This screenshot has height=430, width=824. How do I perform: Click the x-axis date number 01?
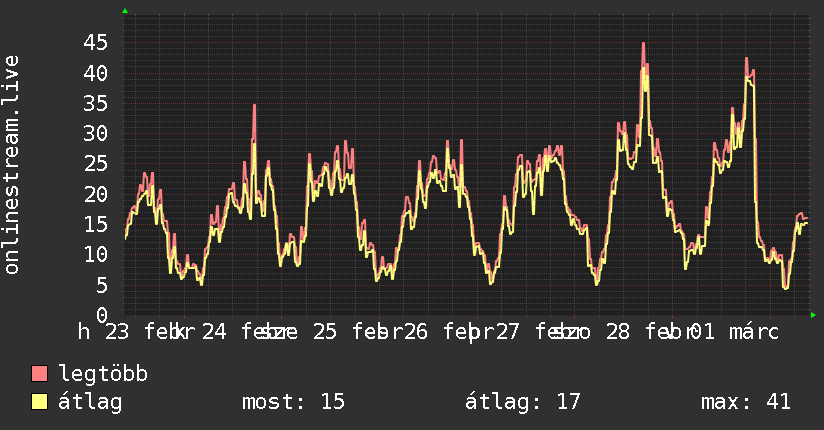pyautogui.click(x=703, y=332)
